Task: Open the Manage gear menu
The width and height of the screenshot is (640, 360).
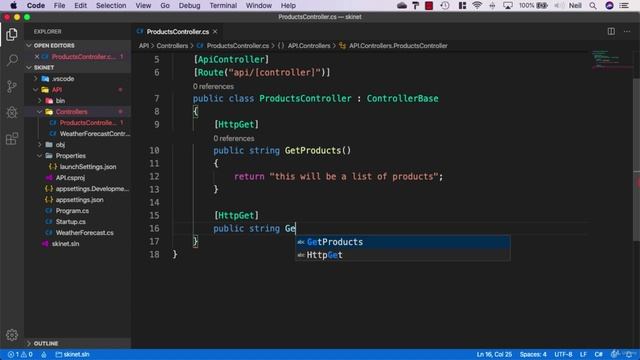Action: pos(12,335)
